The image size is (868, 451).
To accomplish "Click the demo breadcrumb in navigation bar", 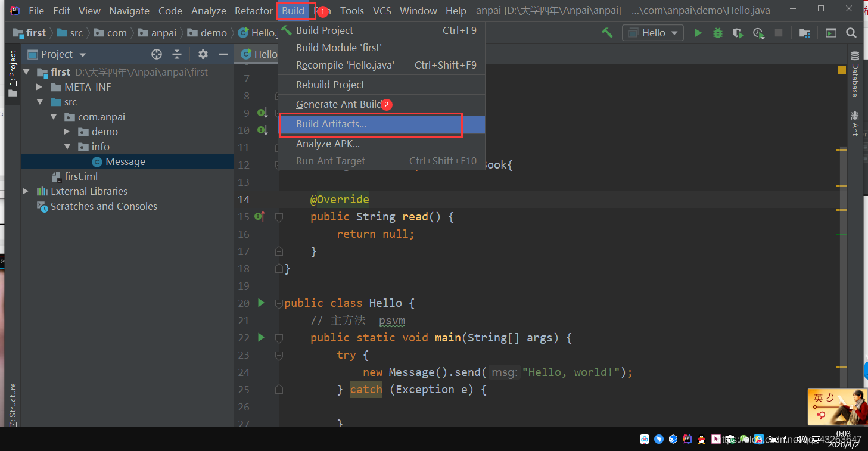I will coord(207,33).
